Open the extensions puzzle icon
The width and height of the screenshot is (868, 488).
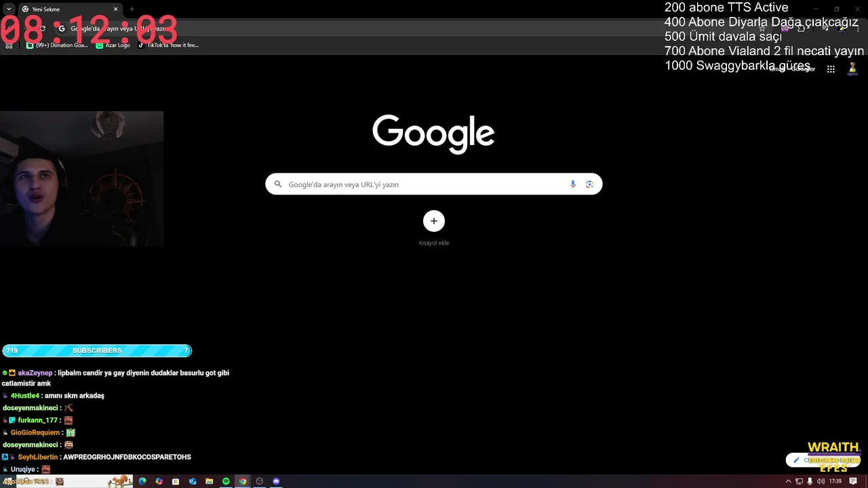802,28
